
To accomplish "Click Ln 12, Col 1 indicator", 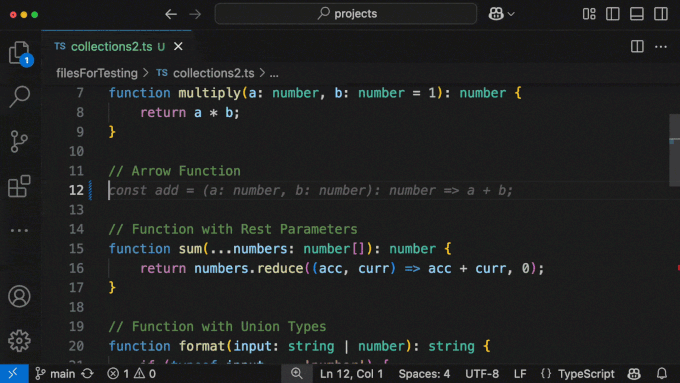I will tap(351, 373).
